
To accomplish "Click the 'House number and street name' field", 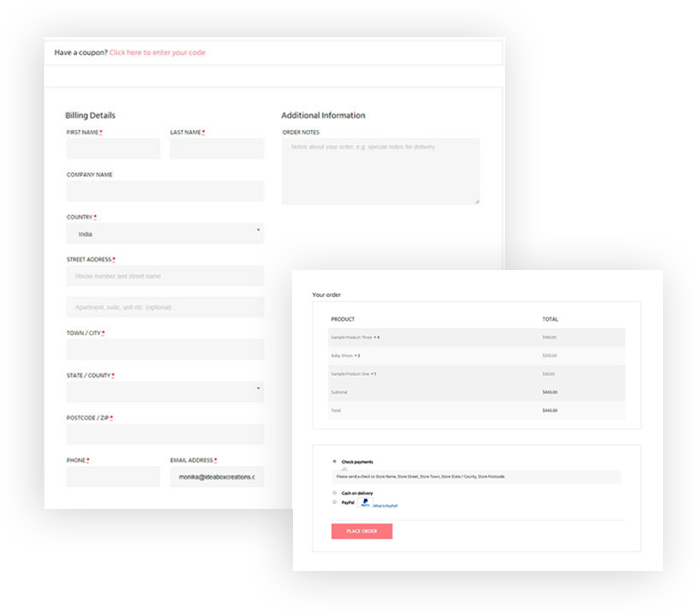I will tap(165, 276).
